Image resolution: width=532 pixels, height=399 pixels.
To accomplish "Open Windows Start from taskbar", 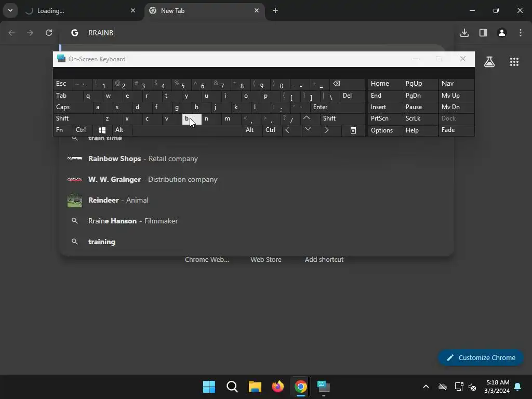I will tap(209, 387).
